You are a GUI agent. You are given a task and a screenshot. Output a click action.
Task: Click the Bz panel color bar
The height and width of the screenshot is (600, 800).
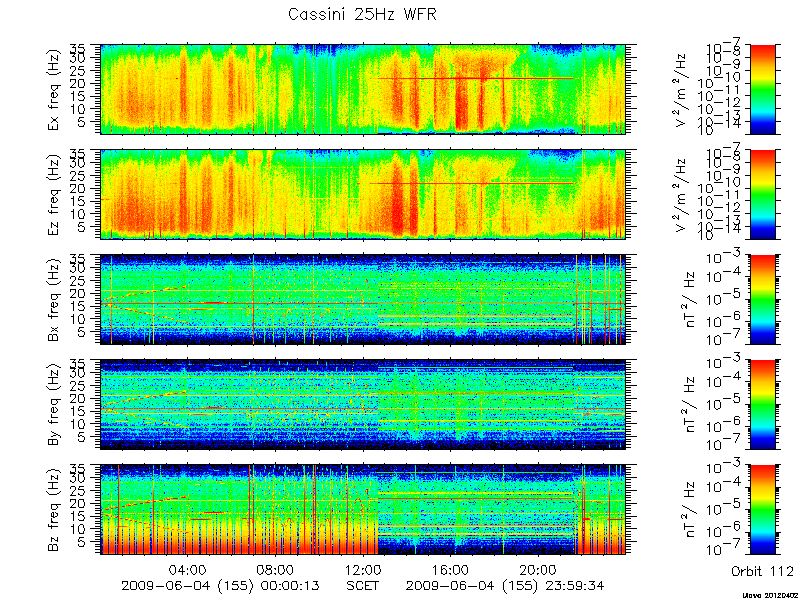point(762,510)
